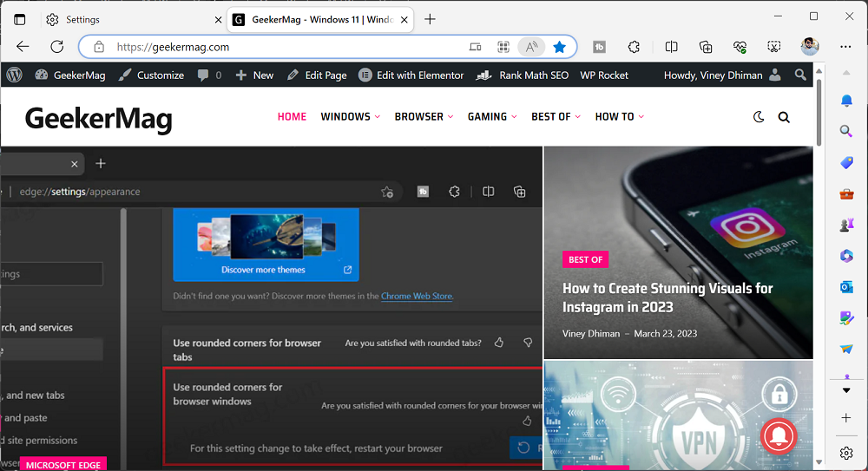
Task: Open GeekerMag dashboard item in admin bar
Action: point(69,75)
